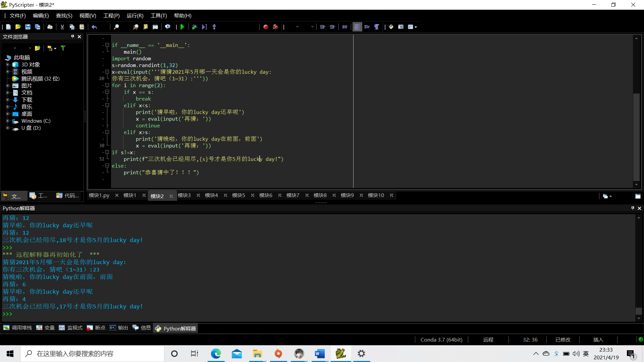Click the Save file floppy icon
Image resolution: width=644 pixels, height=362 pixels.
coord(28,27)
